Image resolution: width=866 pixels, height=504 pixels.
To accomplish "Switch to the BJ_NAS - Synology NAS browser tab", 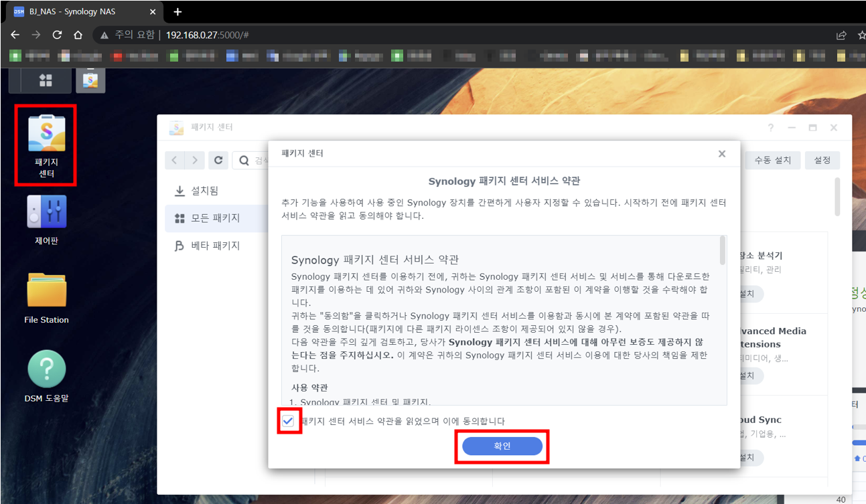I will point(84,12).
